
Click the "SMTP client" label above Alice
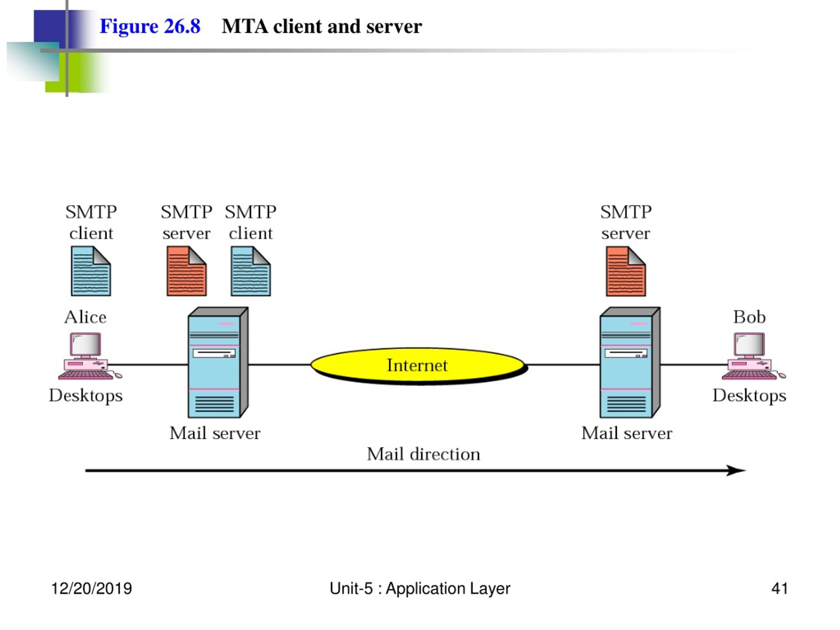(x=91, y=222)
